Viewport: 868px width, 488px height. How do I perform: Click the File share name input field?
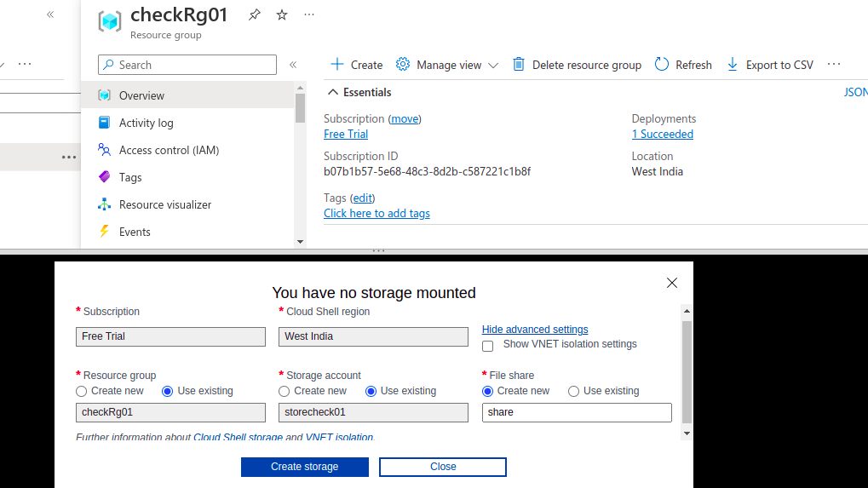click(577, 412)
